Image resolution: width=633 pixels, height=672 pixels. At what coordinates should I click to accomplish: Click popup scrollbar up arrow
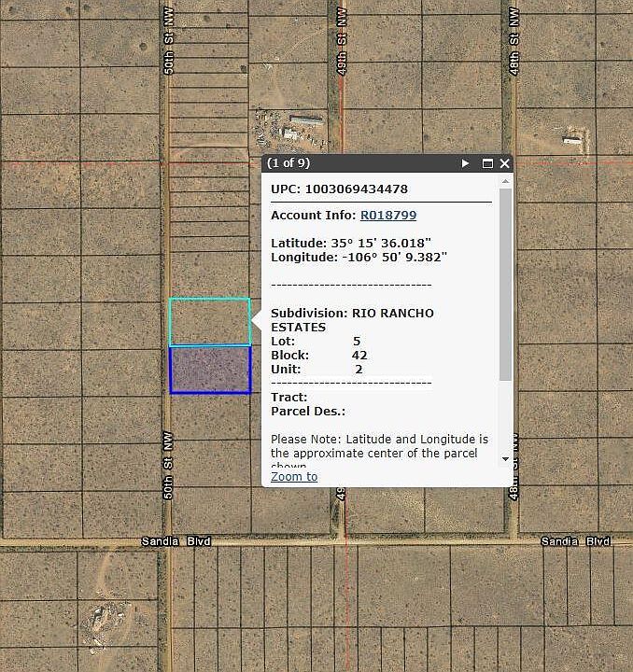(x=505, y=182)
